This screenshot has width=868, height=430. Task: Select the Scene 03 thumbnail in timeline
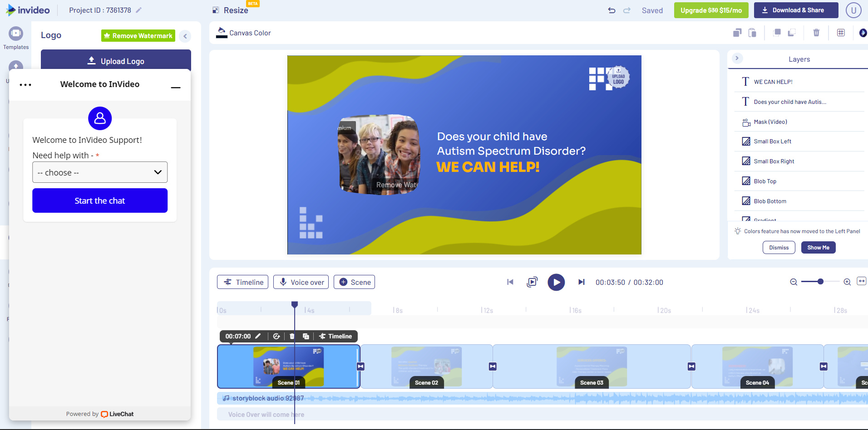(592, 366)
